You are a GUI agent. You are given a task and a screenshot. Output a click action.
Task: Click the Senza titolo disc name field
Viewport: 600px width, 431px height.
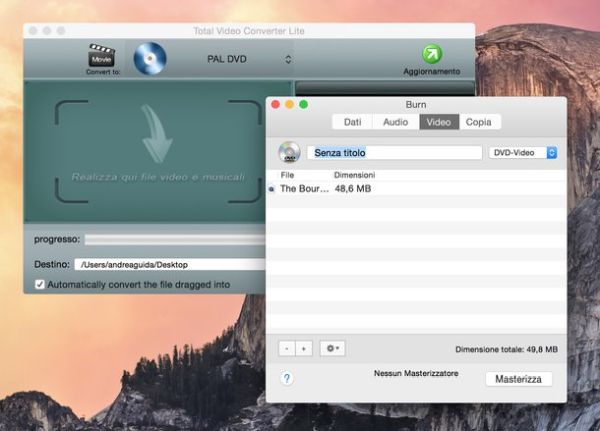pos(395,153)
